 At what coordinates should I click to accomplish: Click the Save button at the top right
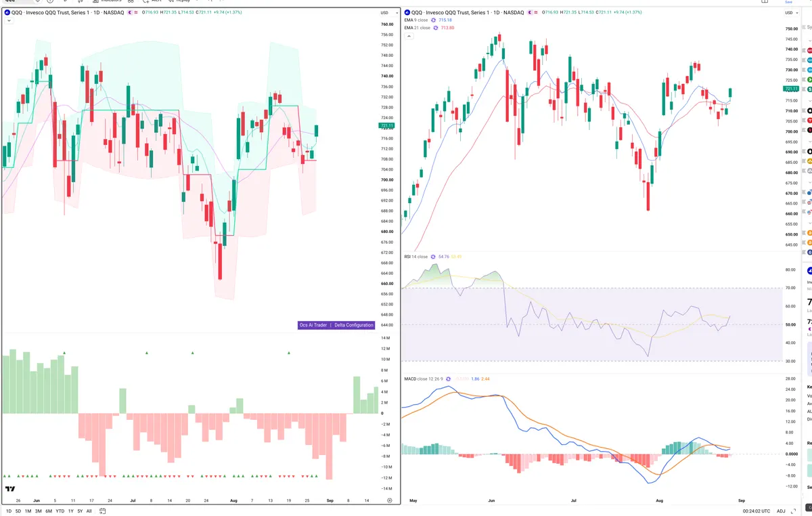[788, 2]
